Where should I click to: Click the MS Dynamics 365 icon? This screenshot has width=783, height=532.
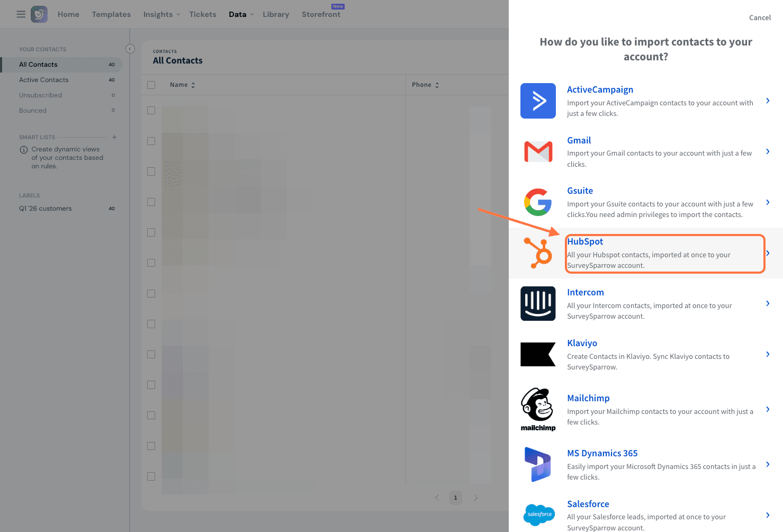pyautogui.click(x=538, y=464)
